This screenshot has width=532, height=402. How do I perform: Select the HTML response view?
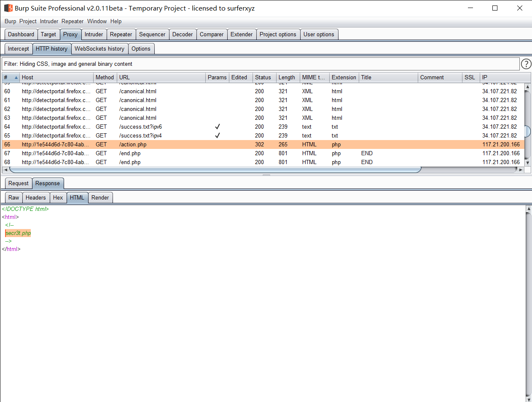pos(77,197)
